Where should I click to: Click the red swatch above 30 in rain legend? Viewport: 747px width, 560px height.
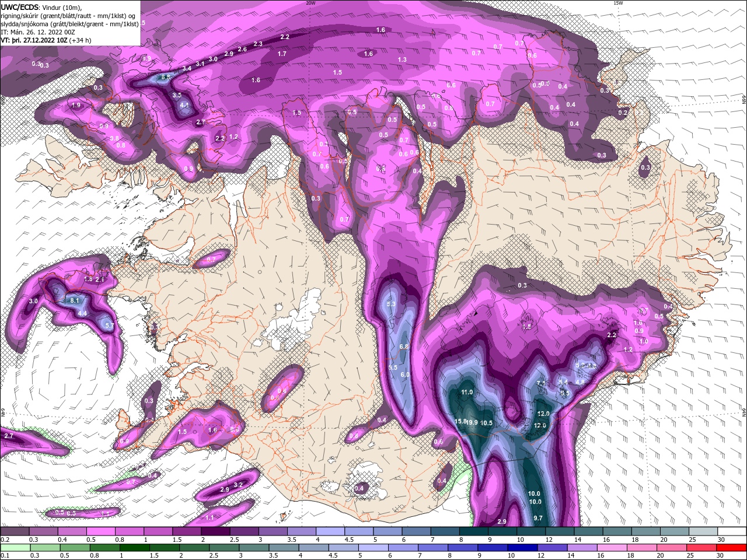[732, 548]
